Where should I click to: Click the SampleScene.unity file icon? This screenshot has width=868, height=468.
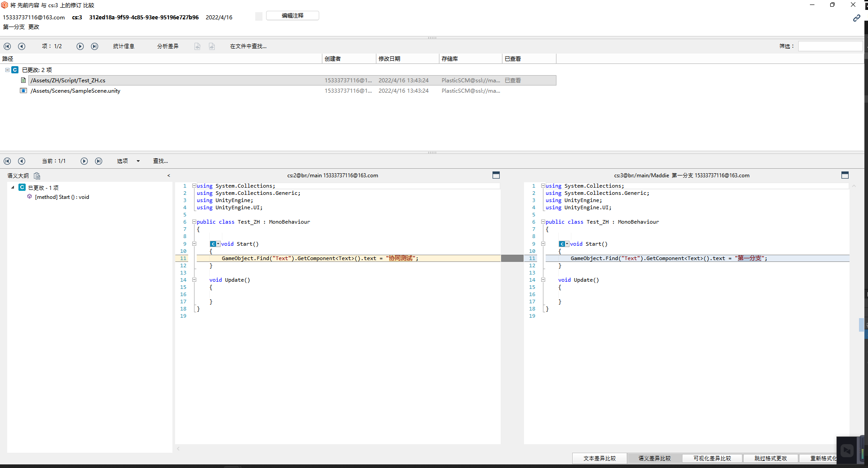pos(23,90)
